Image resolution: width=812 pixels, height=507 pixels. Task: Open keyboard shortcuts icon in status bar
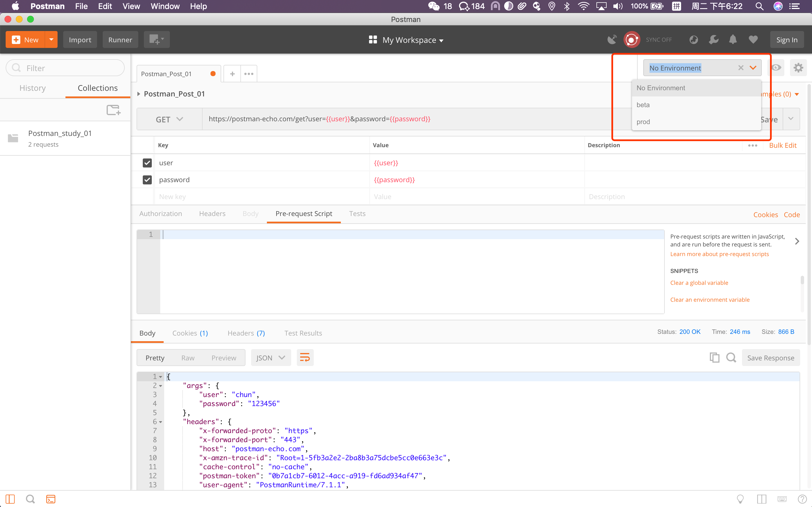(x=782, y=499)
